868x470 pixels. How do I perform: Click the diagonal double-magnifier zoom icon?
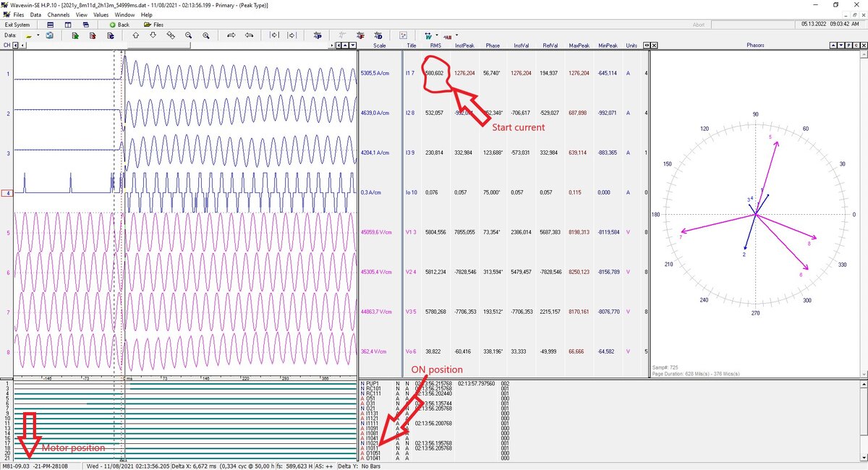point(171,35)
